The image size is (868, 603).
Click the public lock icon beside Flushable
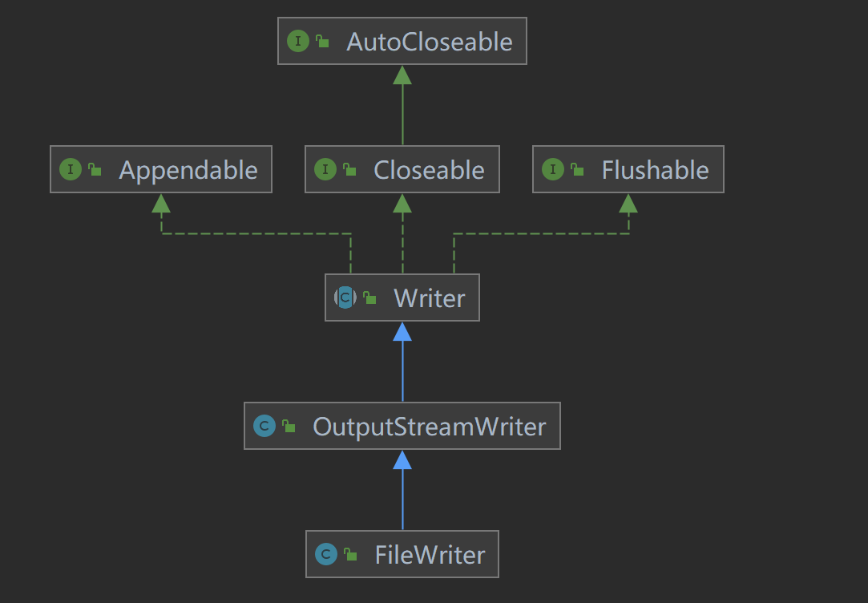coord(577,170)
